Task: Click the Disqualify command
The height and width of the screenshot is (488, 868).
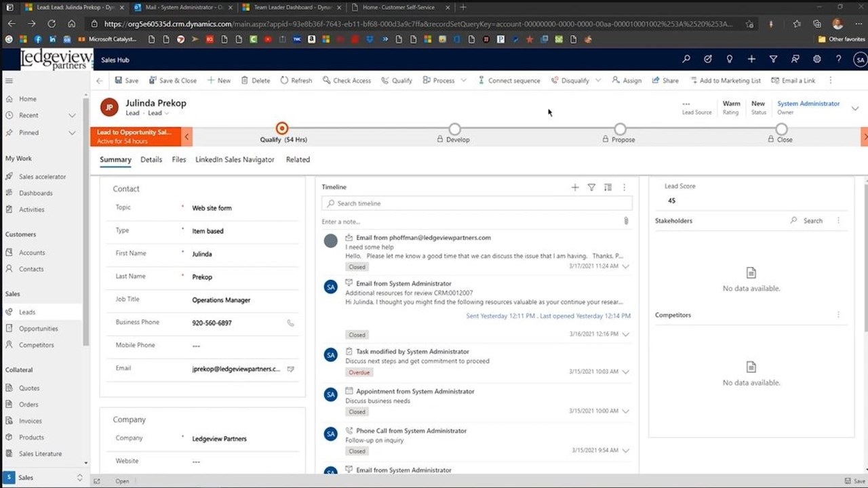Action: tap(570, 80)
